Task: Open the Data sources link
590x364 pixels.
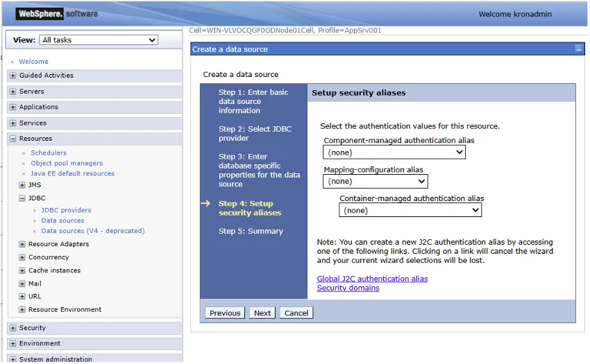Action: (63, 220)
